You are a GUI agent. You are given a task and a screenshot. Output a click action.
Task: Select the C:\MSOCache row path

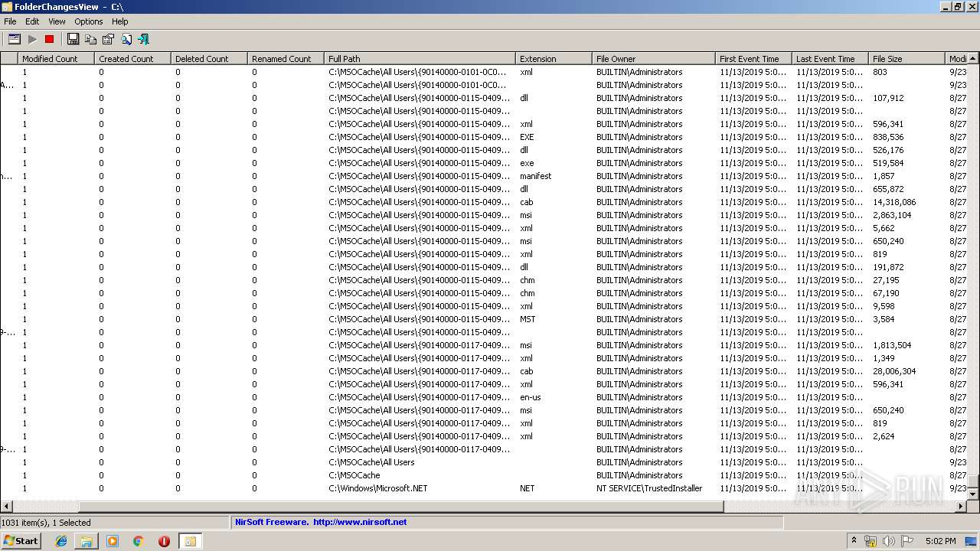pos(354,475)
